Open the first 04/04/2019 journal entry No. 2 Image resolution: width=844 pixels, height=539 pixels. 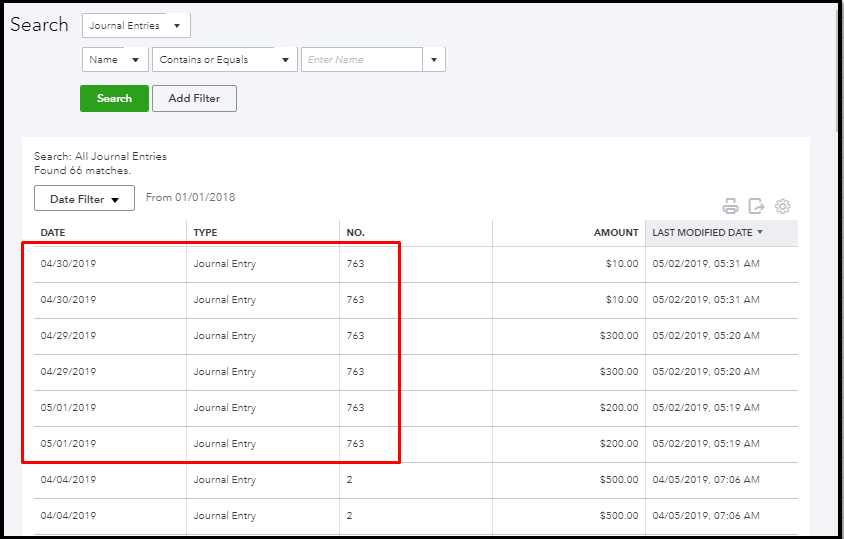[x=69, y=480]
